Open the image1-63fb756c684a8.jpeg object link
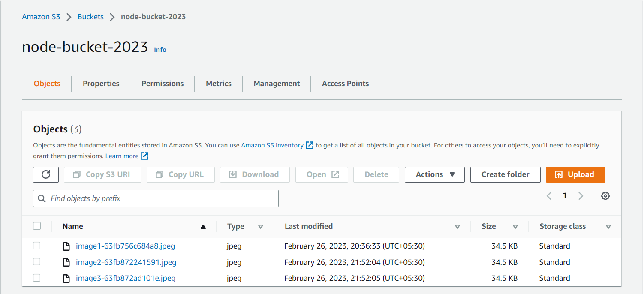This screenshot has width=644, height=294. (126, 246)
